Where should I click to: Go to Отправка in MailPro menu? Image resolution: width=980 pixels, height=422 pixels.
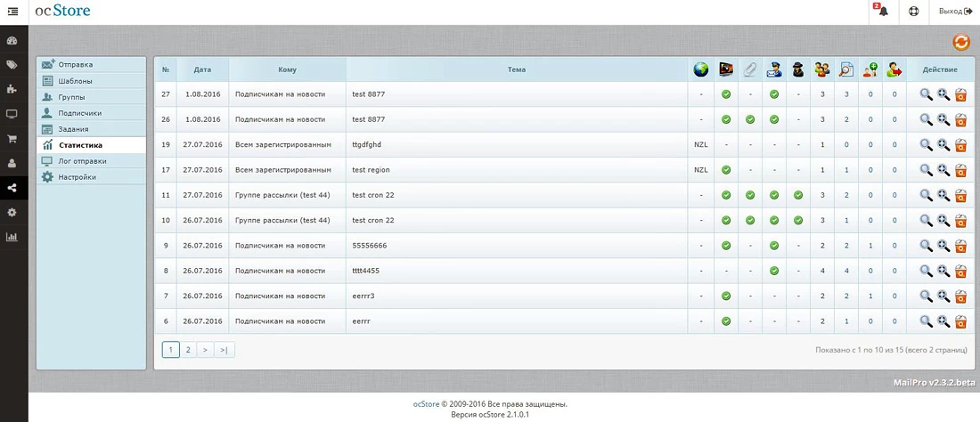coord(91,65)
